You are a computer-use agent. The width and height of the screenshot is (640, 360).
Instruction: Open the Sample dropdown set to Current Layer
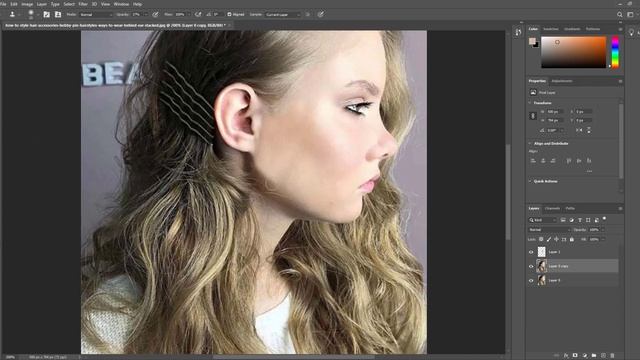(283, 14)
